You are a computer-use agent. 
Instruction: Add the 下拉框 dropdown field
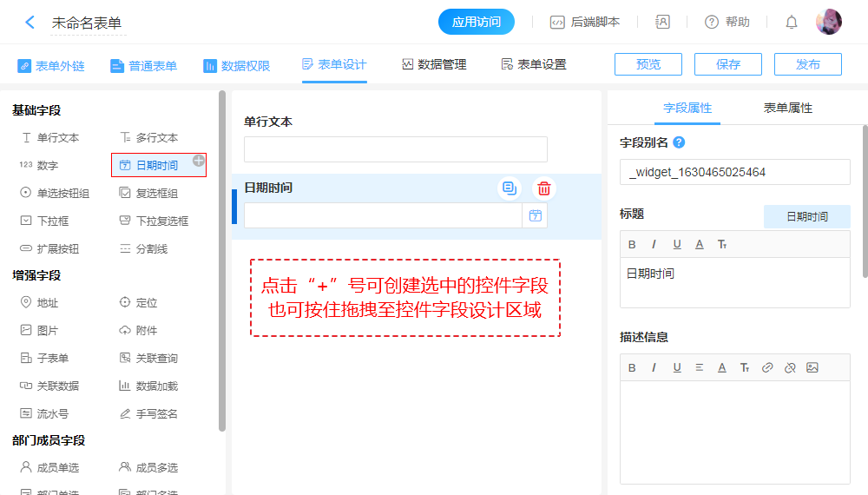(52, 221)
